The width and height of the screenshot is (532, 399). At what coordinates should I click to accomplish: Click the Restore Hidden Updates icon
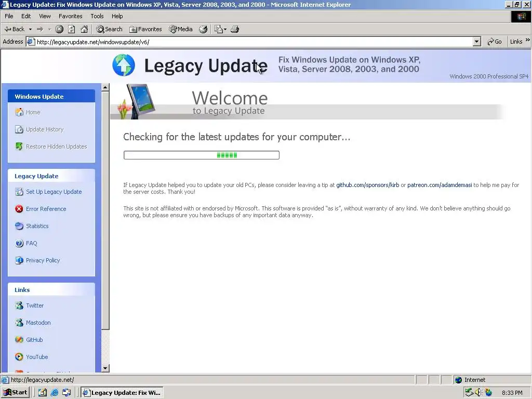click(x=19, y=146)
